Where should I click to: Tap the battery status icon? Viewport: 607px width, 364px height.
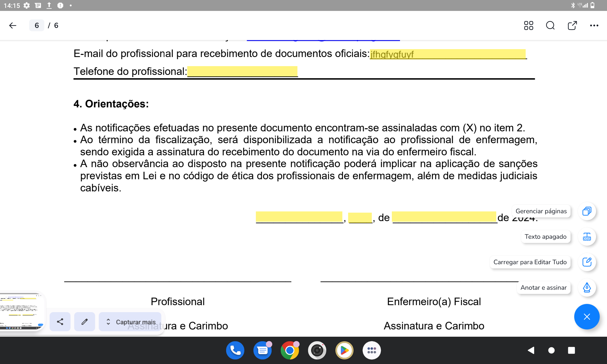[x=592, y=5]
